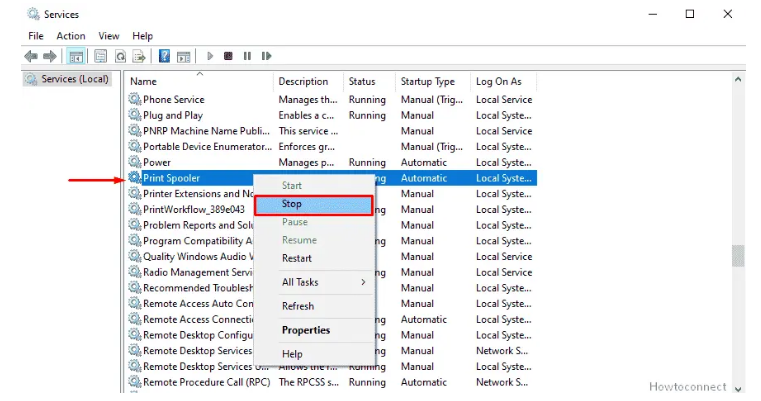Choose Help in the context menu
This screenshot has width=761, height=401.
[x=314, y=354]
